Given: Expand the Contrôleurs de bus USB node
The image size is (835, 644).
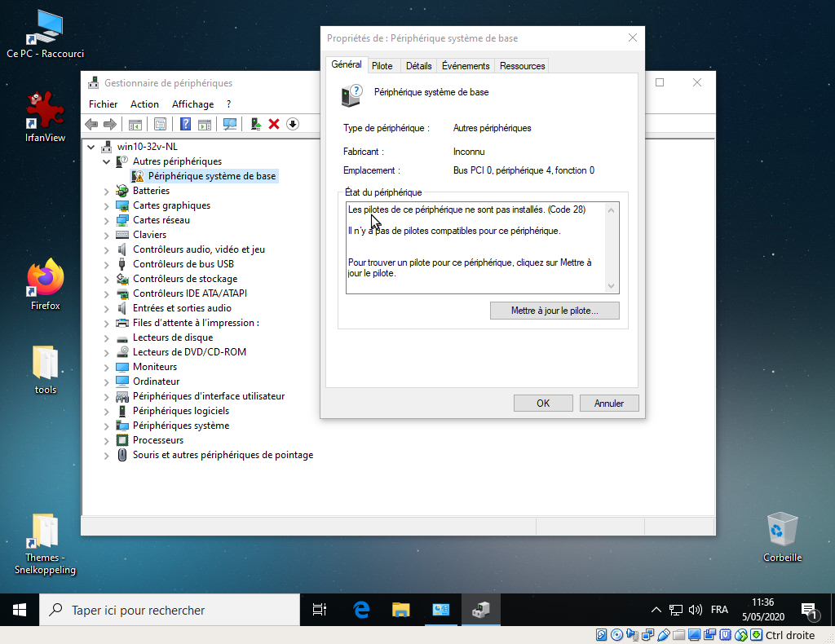Looking at the screenshot, I should coord(106,264).
